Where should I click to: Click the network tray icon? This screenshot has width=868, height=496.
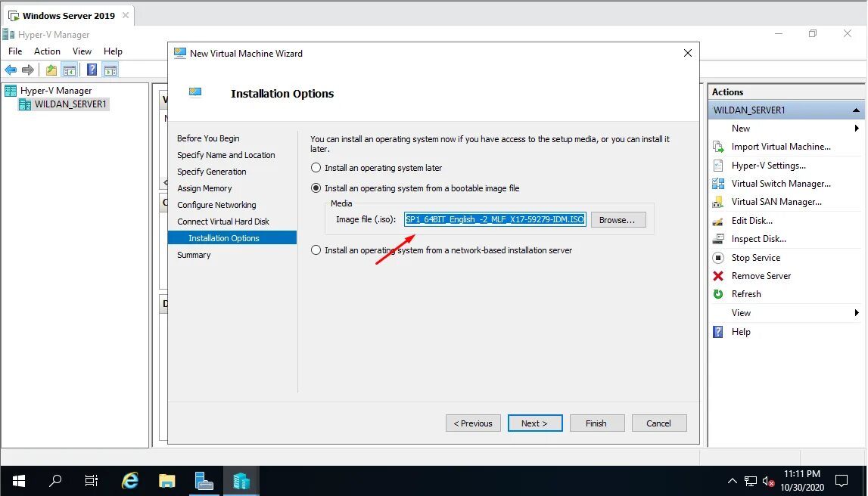coord(751,481)
